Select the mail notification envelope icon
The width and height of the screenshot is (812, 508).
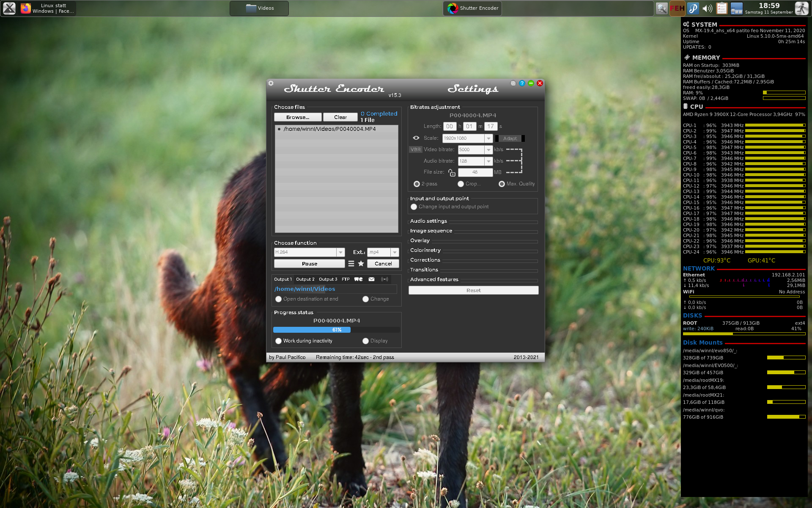click(x=371, y=279)
